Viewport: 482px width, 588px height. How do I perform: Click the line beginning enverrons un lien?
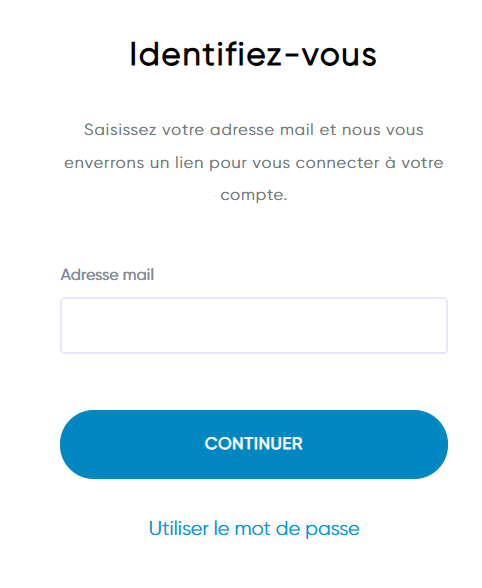(254, 163)
